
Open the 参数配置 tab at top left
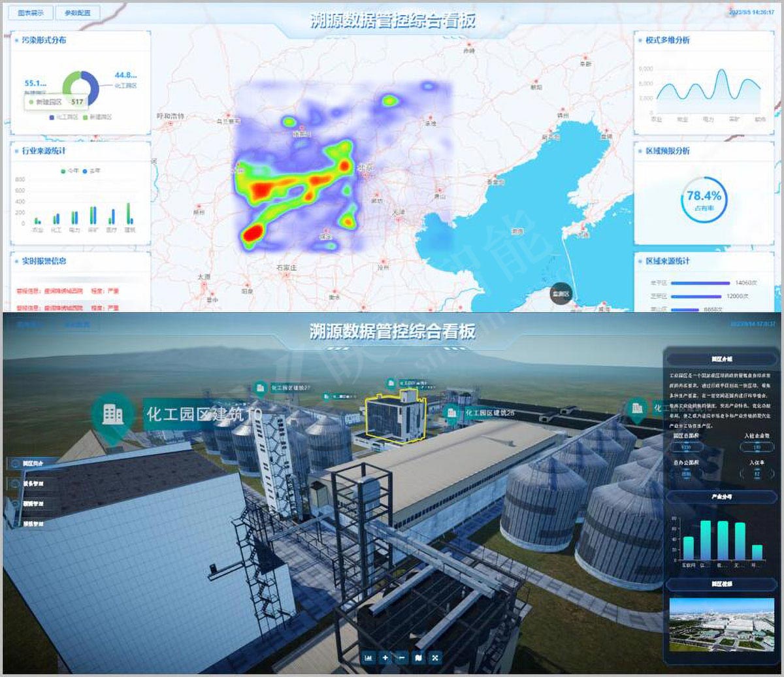point(77,12)
